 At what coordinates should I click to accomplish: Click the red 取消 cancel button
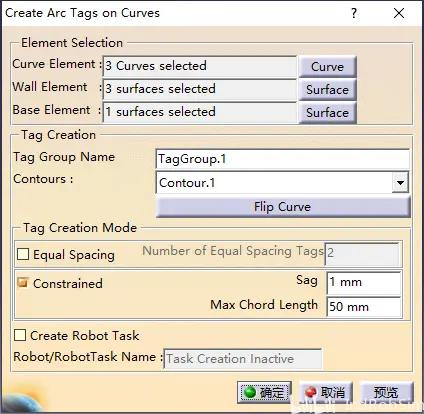(326, 392)
